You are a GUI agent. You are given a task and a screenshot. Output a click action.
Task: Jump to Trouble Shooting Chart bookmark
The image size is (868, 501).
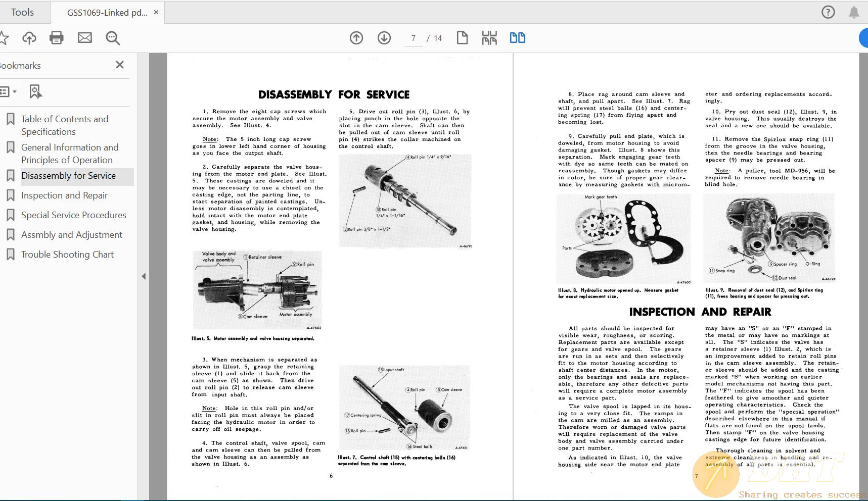[67, 255]
